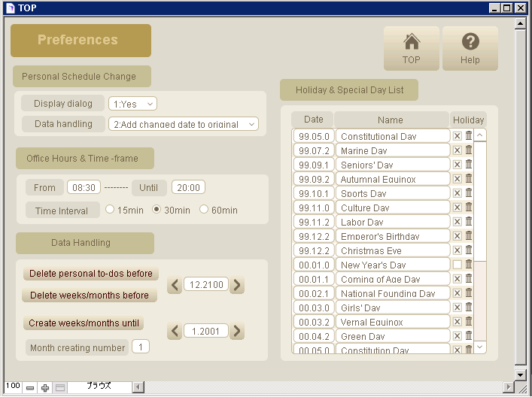This screenshot has height=397, width=532.
Task: Delete National Founding Day using its trash icon
Action: tap(469, 292)
